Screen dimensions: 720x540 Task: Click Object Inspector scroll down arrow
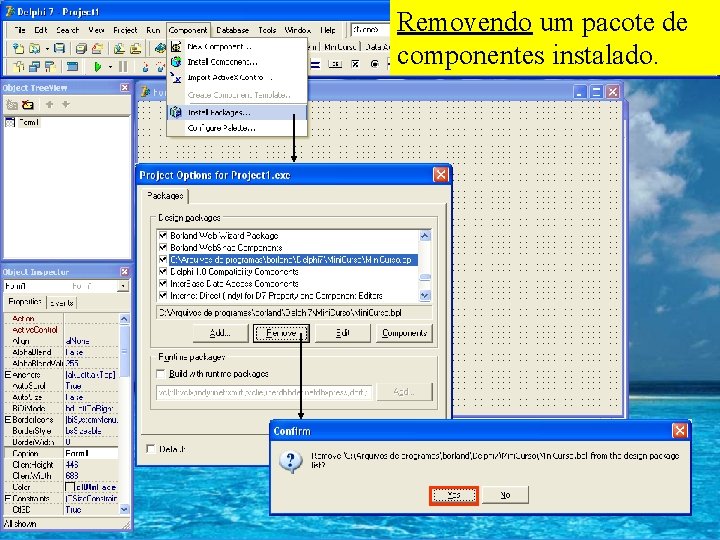(124, 509)
